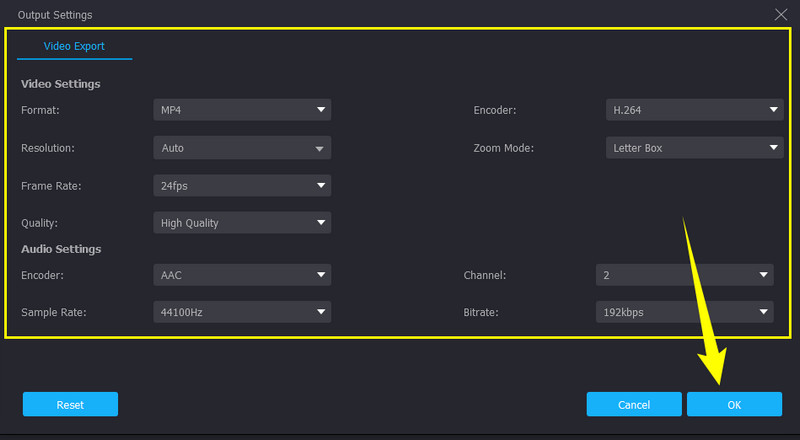Open the audio Encoder dropdown showing AAC
The height and width of the screenshot is (440, 800).
241,275
